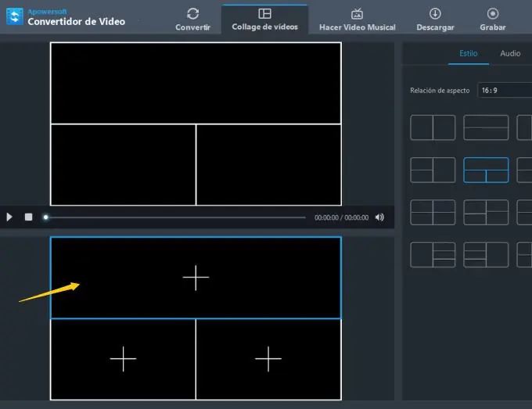Choose the offset four-cell grid layout
Screen dimensions: 532x409
pos(486,212)
